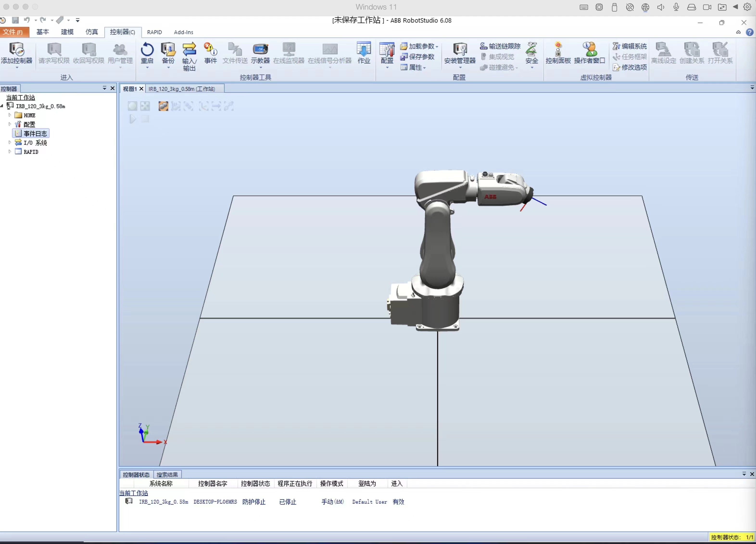This screenshot has width=756, height=544.
Task: Open the File (文件) menu tab
Action: click(14, 32)
